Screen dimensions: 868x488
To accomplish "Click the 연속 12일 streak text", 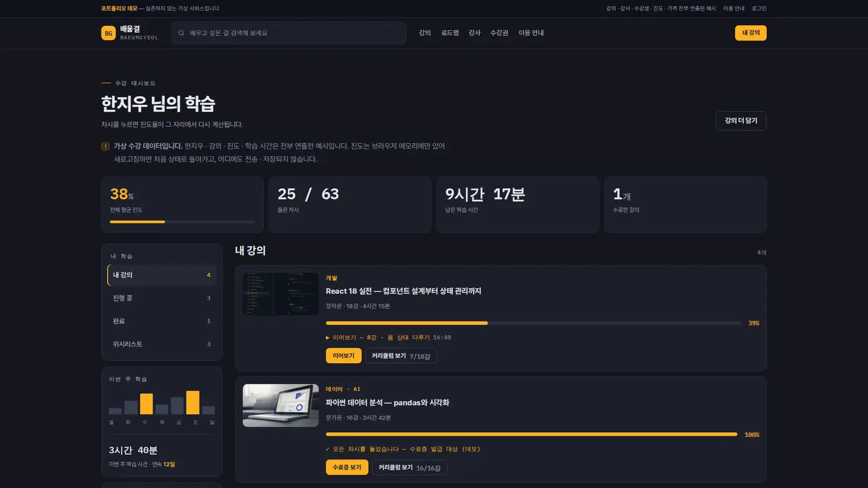I will (163, 464).
